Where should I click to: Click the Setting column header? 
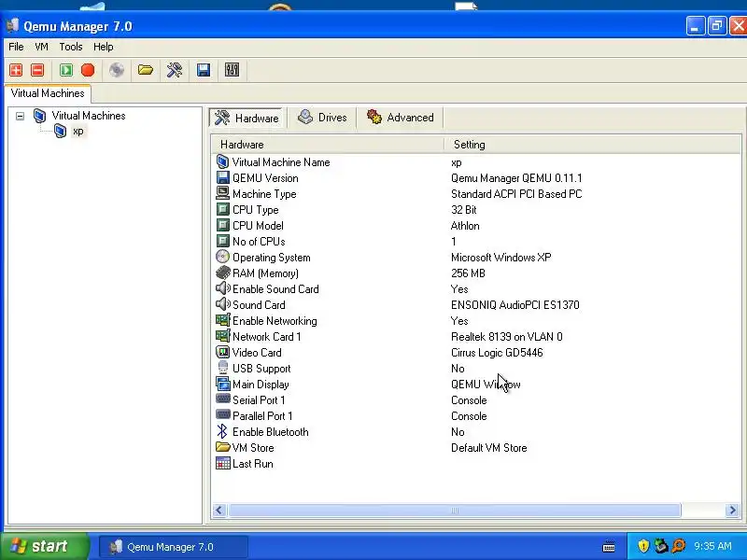point(592,145)
